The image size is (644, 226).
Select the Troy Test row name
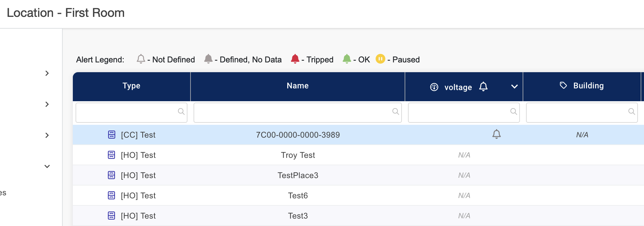(298, 155)
